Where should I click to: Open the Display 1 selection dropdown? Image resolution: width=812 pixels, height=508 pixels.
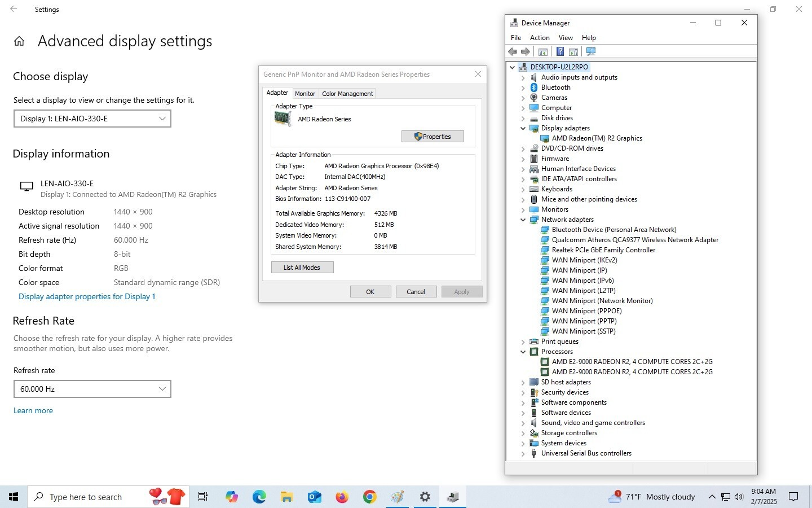tap(92, 119)
